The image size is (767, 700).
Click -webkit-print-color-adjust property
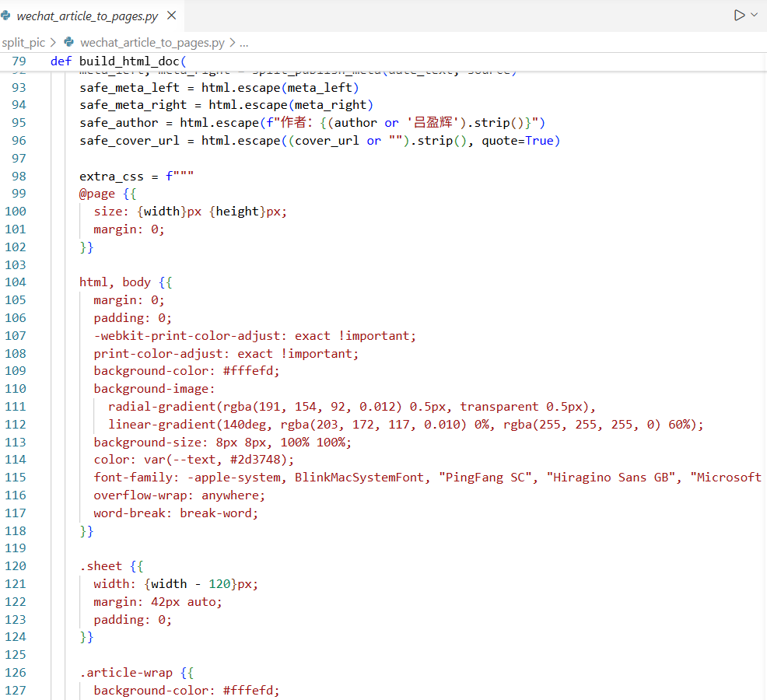pyautogui.click(x=187, y=336)
